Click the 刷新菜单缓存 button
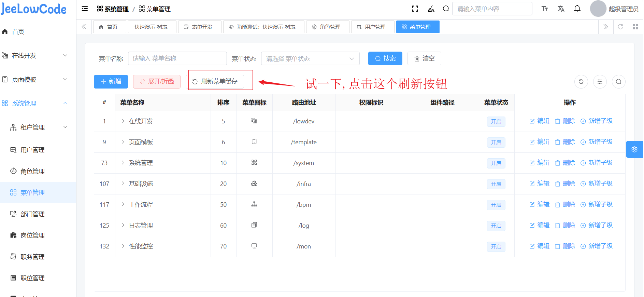This screenshot has height=297, width=644. point(216,82)
